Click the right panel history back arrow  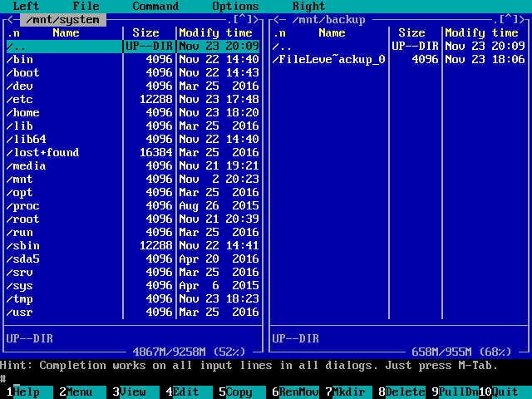pos(276,20)
